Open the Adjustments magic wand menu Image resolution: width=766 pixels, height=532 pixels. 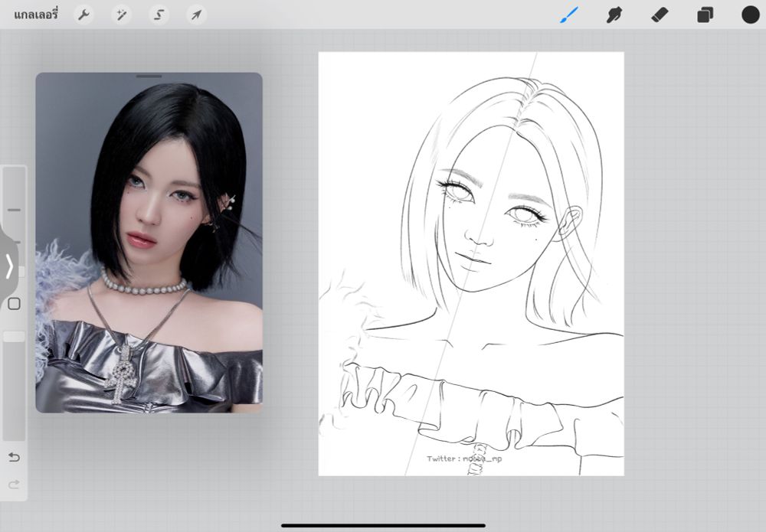(121, 15)
